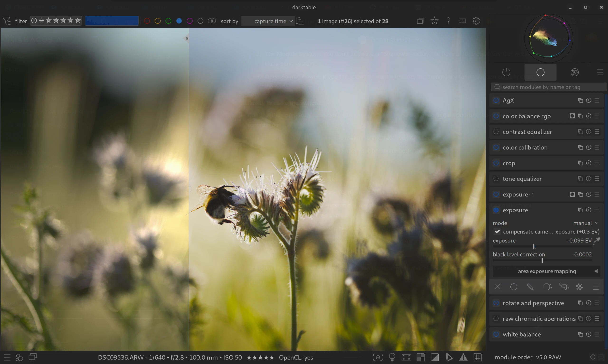This screenshot has width=608, height=364.
Task: Reset the AgX module parameters
Action: (588, 100)
